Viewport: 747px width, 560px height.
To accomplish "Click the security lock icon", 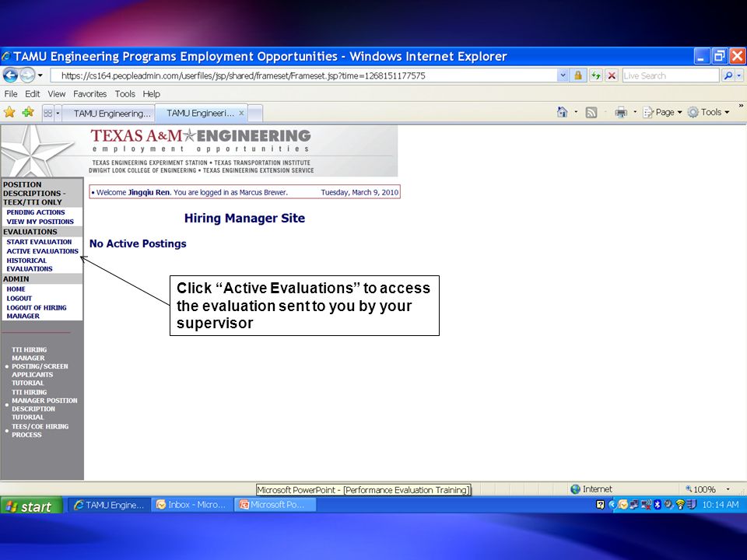I will click(x=578, y=75).
